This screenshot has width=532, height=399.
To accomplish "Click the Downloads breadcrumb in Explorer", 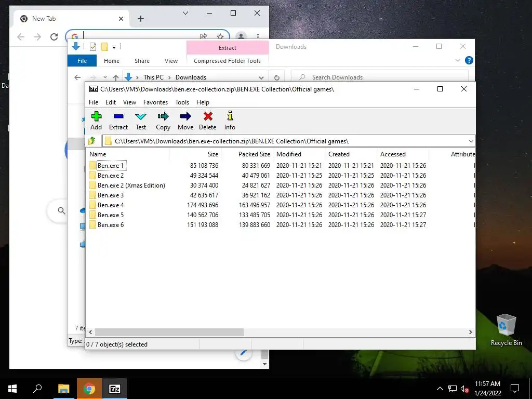I will (191, 77).
